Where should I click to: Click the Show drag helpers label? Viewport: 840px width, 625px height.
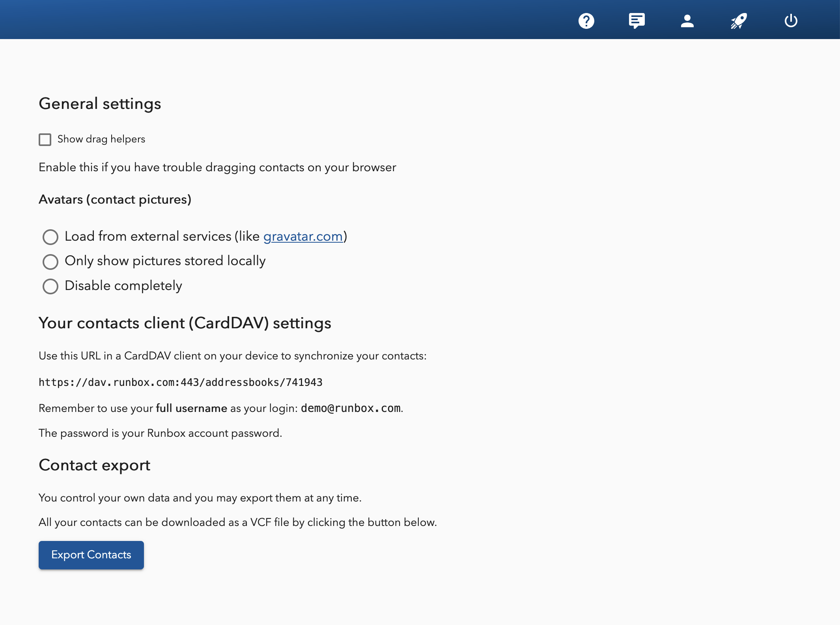click(101, 139)
